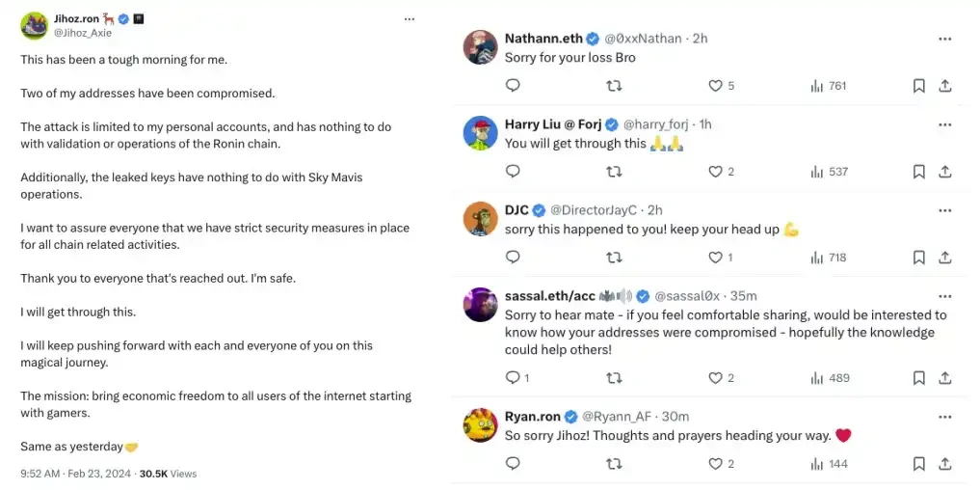Like Nathann.eth's "Sorry for your loss" reply
This screenshot has height=490, width=980.
pos(716,86)
